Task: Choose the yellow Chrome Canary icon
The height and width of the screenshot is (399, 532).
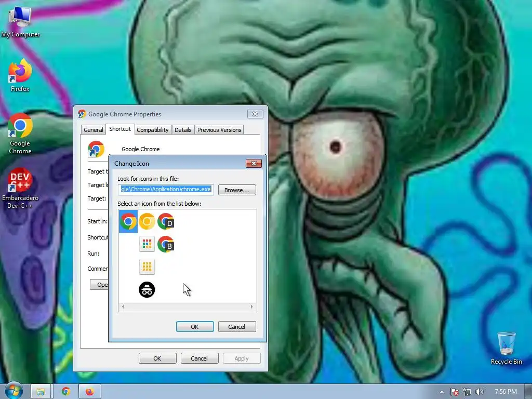Action: click(x=147, y=221)
